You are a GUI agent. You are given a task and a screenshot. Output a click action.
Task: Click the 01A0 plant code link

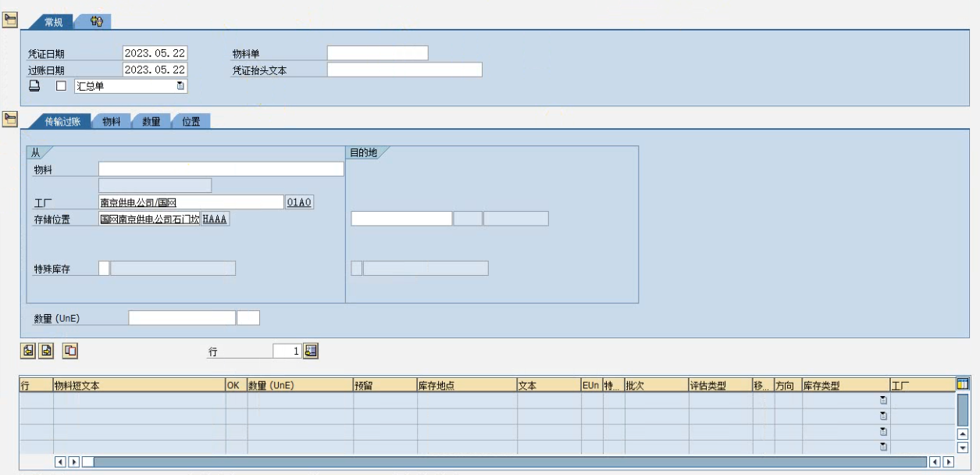pos(299,202)
